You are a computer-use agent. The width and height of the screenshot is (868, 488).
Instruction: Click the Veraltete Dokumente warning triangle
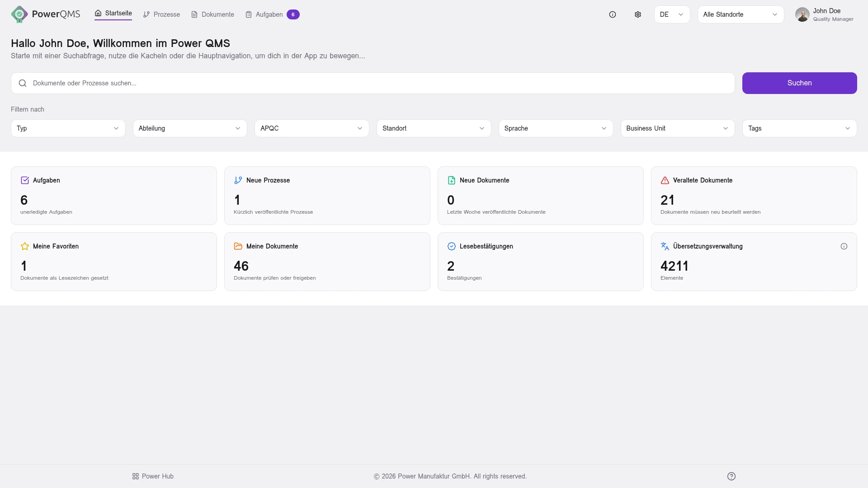665,180
